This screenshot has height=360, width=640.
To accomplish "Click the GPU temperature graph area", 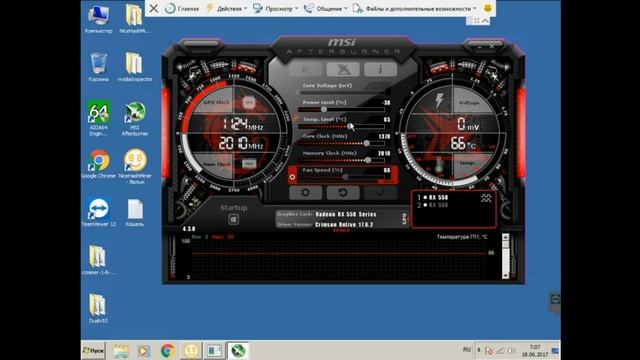I will tap(341, 258).
